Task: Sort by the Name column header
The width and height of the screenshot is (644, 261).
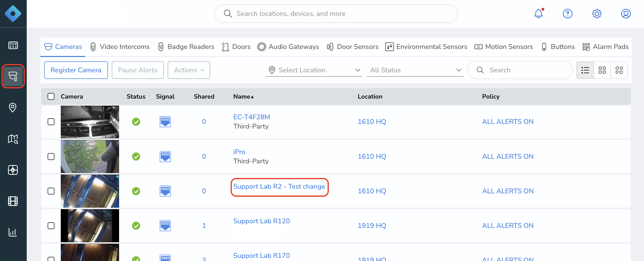Action: coord(244,96)
